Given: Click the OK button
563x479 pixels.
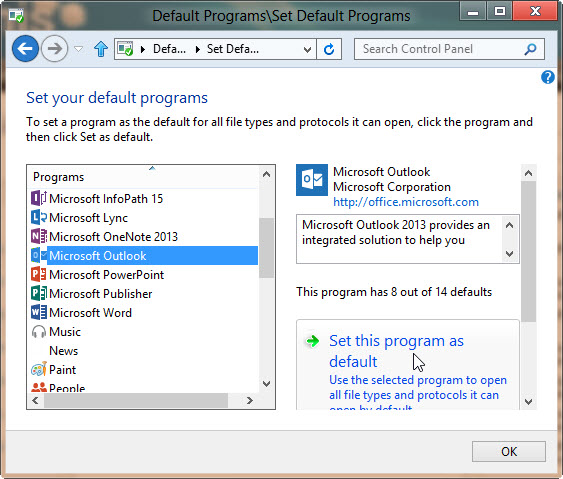Looking at the screenshot, I should pos(509,451).
